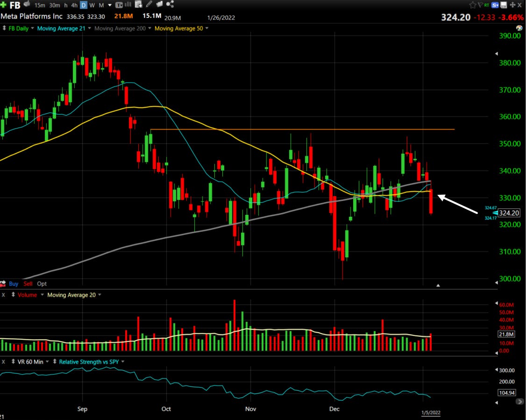Click the Moving Average 50 label
This screenshot has height=420, width=526.
[x=178, y=28]
